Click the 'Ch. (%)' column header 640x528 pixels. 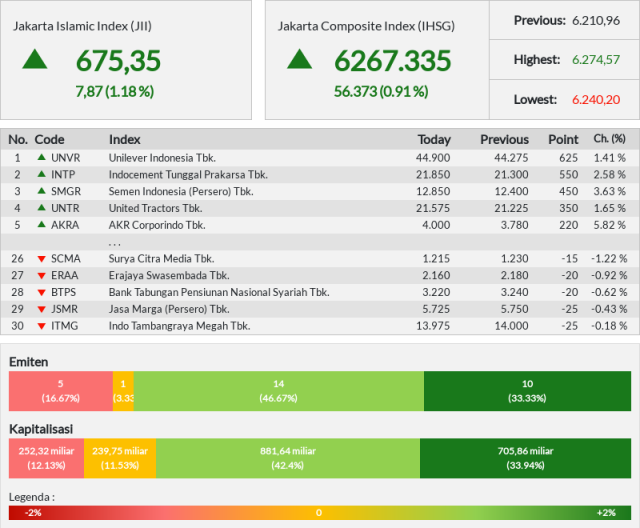tap(609, 139)
